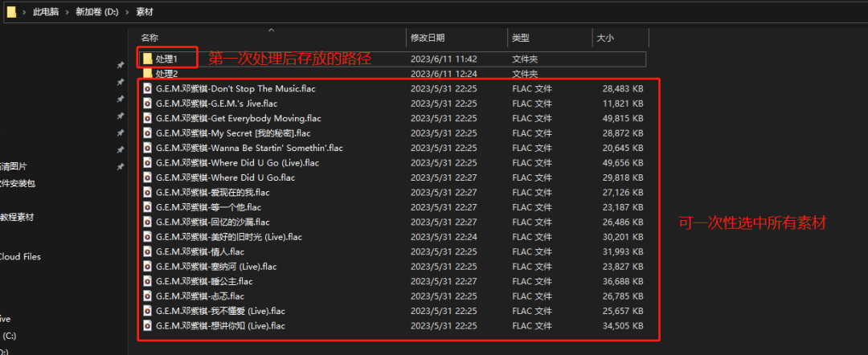The height and width of the screenshot is (355, 868).
Task: Sort by the 大小 column header
Action: [605, 39]
